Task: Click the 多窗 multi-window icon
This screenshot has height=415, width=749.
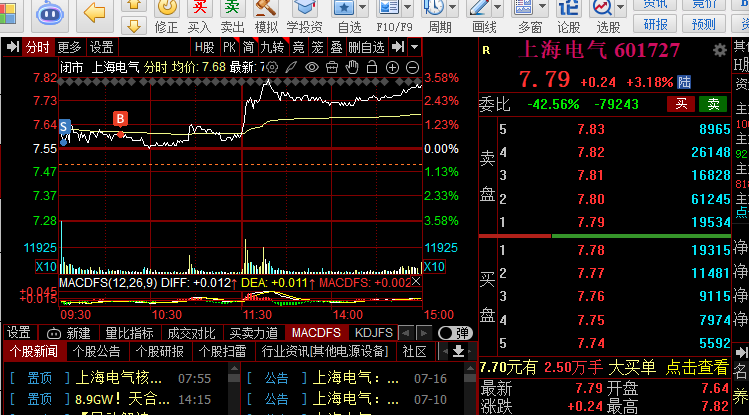Action: click(x=524, y=7)
